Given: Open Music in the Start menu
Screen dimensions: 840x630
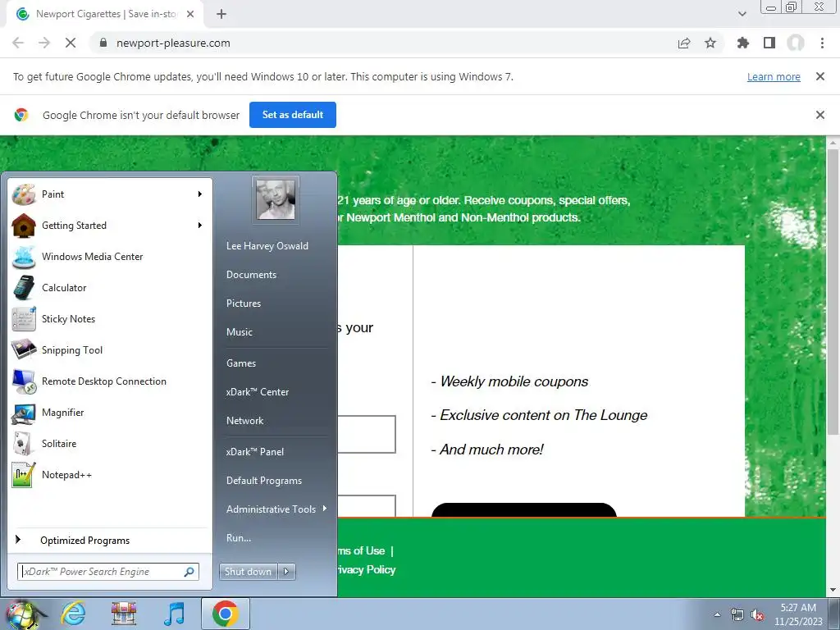Looking at the screenshot, I should 240,332.
